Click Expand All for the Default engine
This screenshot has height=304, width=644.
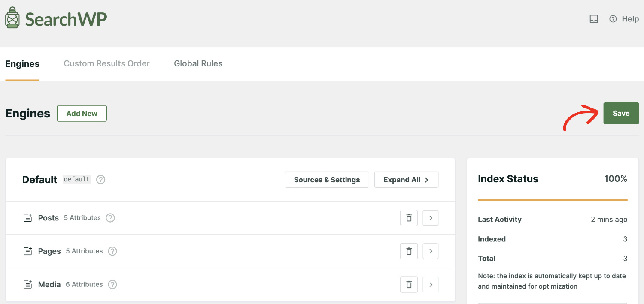tap(406, 179)
